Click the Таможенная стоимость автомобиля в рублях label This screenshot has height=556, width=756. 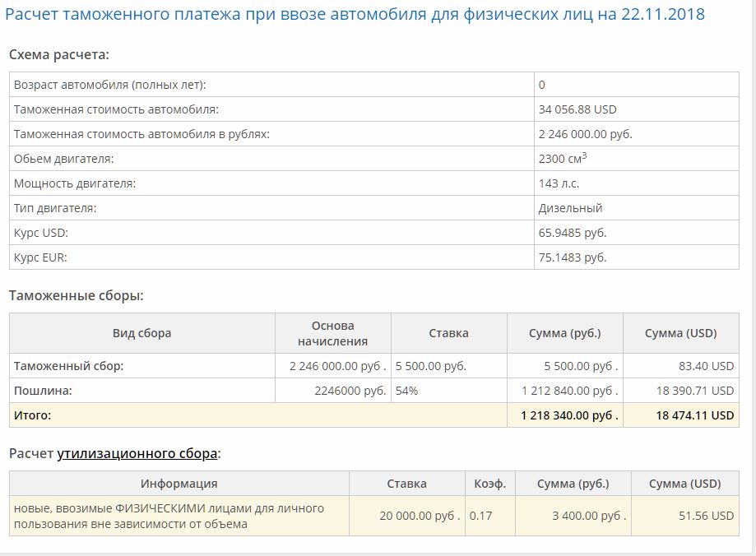[x=141, y=134]
